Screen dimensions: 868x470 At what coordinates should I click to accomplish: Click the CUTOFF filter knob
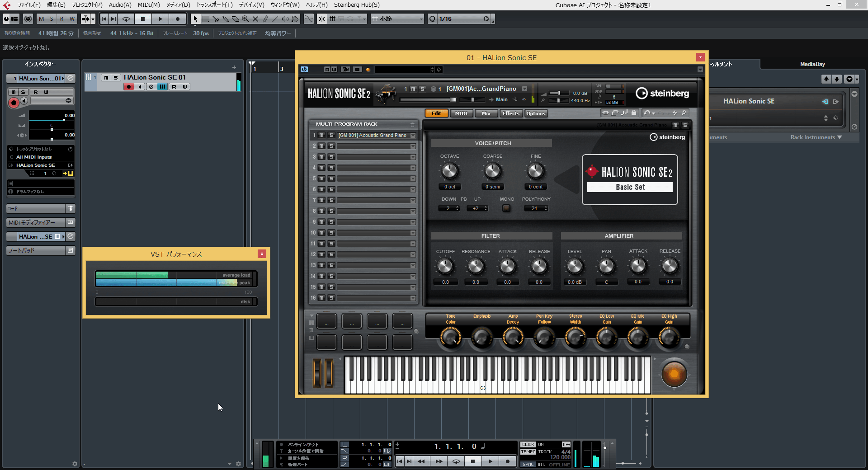pos(445,266)
